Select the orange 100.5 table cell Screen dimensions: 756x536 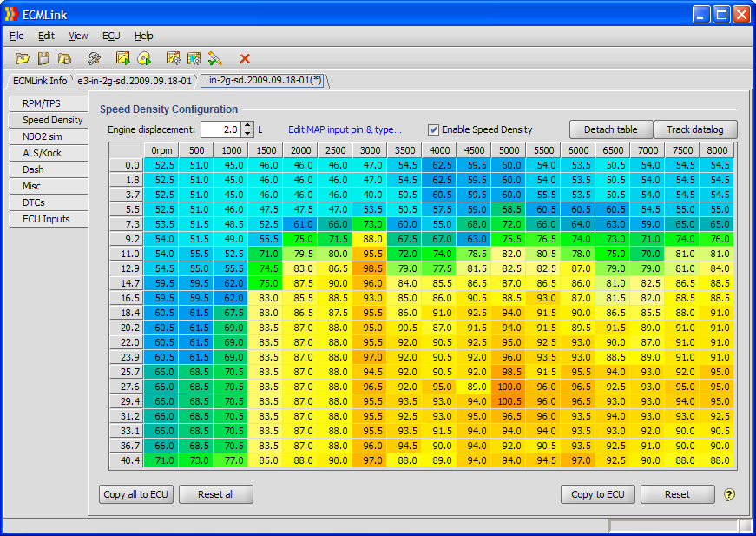[509, 401]
